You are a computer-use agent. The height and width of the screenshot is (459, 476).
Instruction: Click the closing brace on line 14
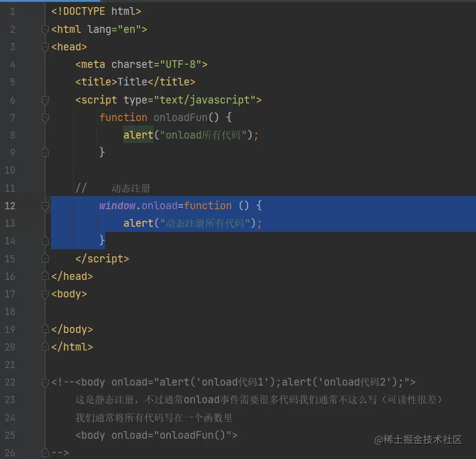click(x=102, y=240)
